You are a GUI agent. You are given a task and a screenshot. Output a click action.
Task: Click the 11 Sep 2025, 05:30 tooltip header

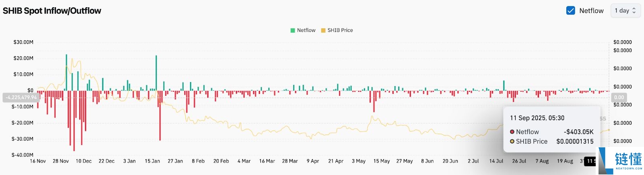pyautogui.click(x=537, y=118)
